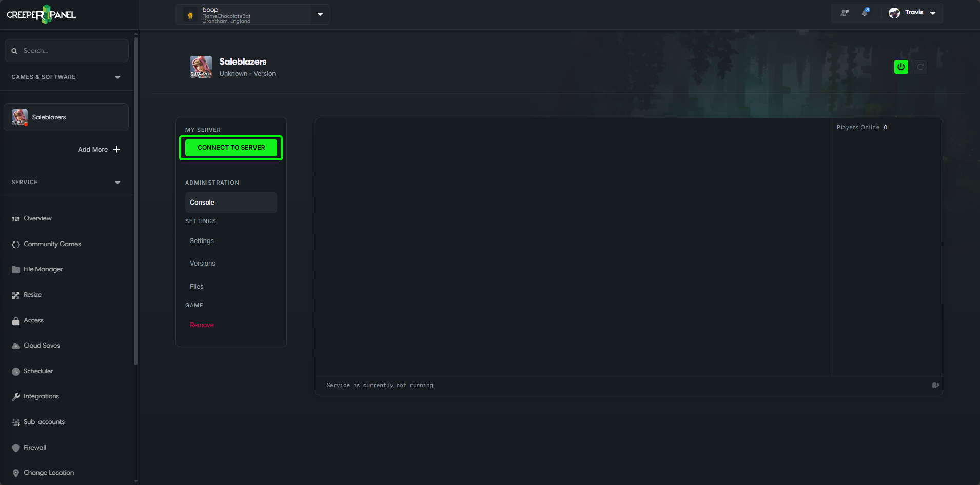Click the boop server avatar icon
The image size is (980, 485).
point(190,15)
